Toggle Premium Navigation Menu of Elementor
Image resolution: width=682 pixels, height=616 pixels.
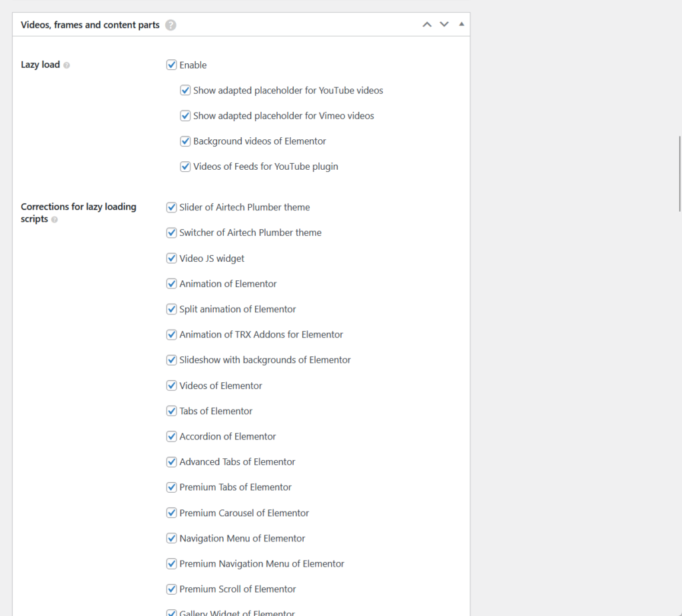coord(171,564)
